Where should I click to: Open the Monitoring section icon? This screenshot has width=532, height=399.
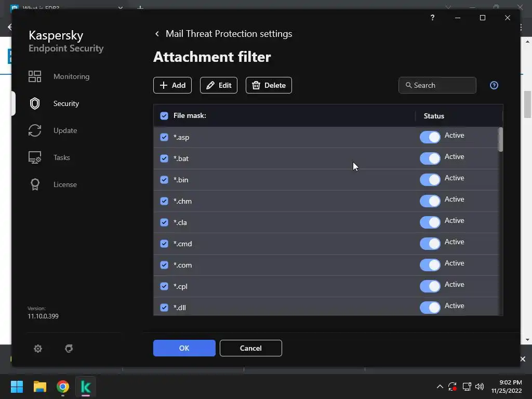[x=35, y=76]
